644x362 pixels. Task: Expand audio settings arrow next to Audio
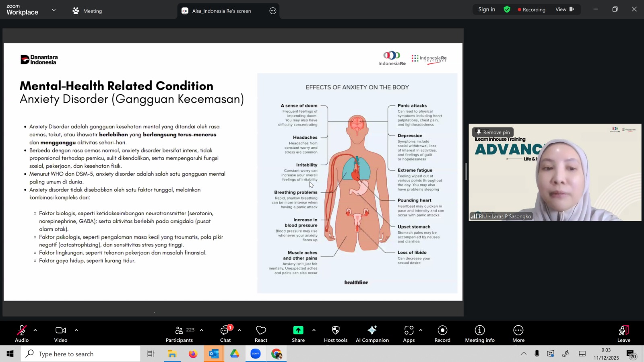[x=35, y=330]
